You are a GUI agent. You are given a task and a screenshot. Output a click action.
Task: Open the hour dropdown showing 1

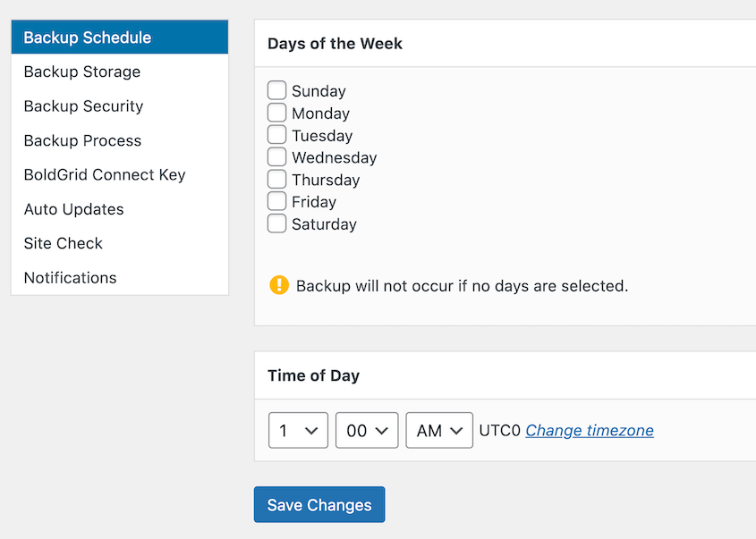(x=298, y=430)
